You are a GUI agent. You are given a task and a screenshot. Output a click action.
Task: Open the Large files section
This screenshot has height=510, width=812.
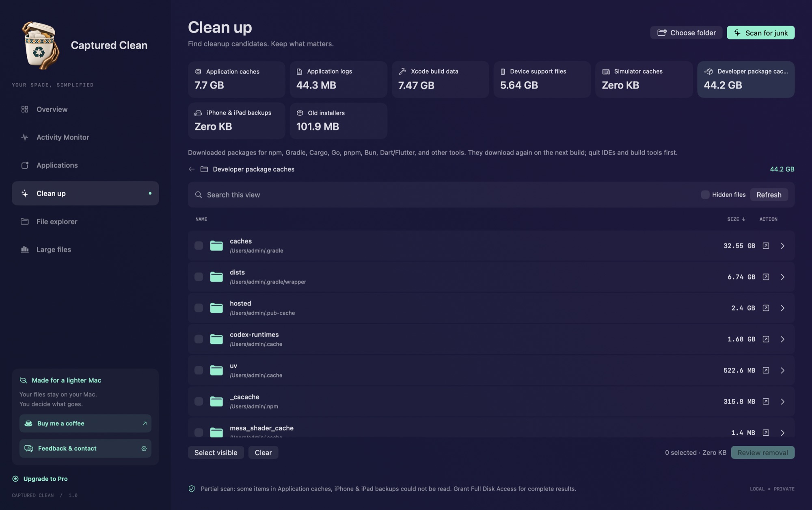coord(85,250)
